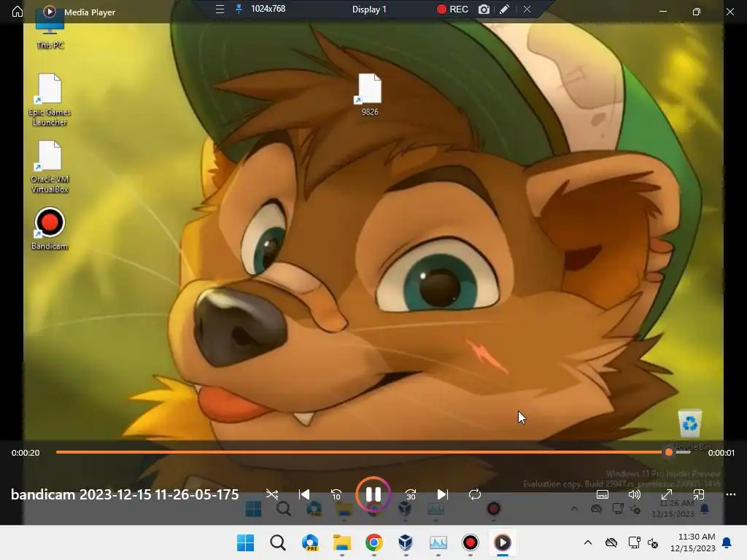Click X on Bandicam recording bar
Viewport: 747px width, 560px height.
(x=527, y=9)
